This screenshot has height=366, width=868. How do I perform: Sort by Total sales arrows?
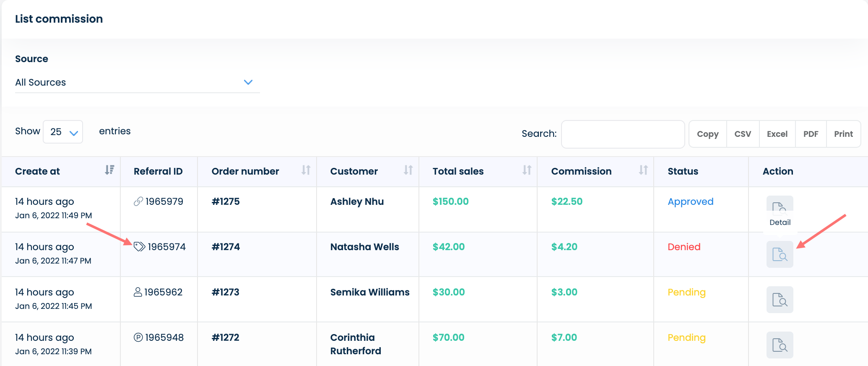click(x=527, y=170)
